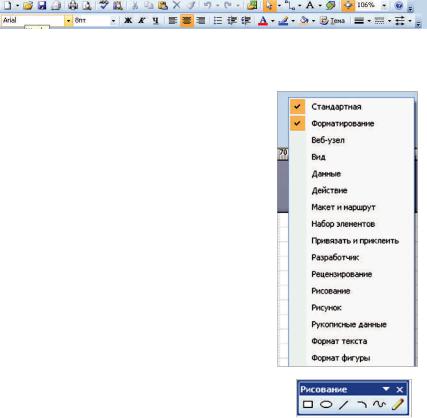This screenshot has width=427, height=418.
Task: Select the Connector tool
Action: point(291,5)
